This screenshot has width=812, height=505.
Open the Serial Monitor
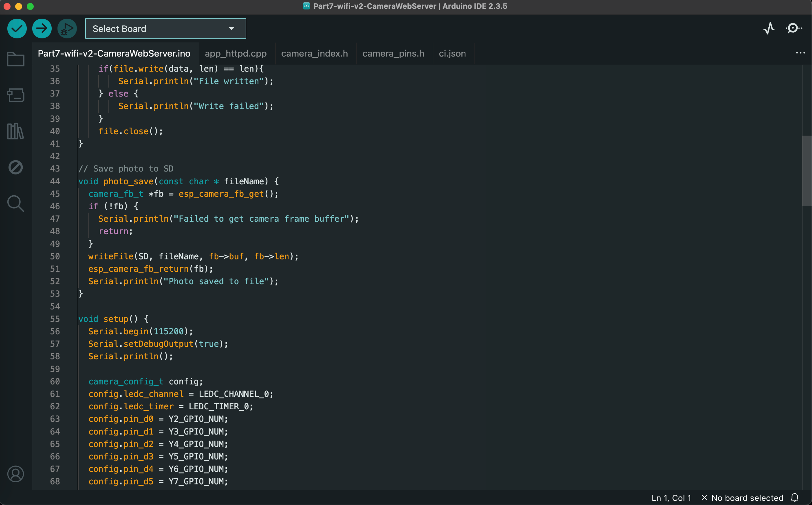[x=794, y=28]
